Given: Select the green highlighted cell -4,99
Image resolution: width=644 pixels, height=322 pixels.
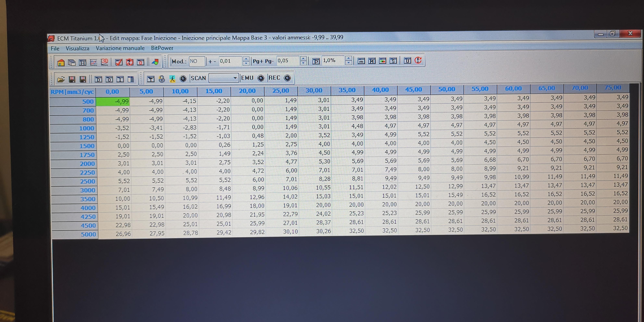Looking at the screenshot, I should click(x=113, y=101).
